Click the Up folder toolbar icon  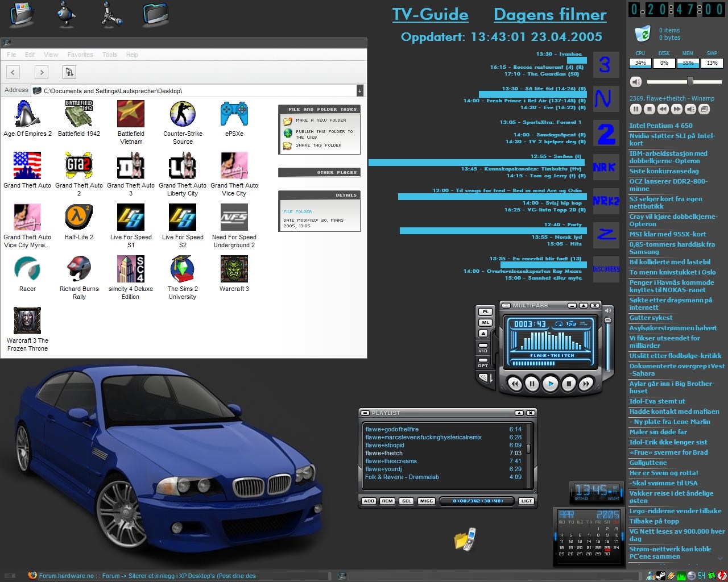69,72
